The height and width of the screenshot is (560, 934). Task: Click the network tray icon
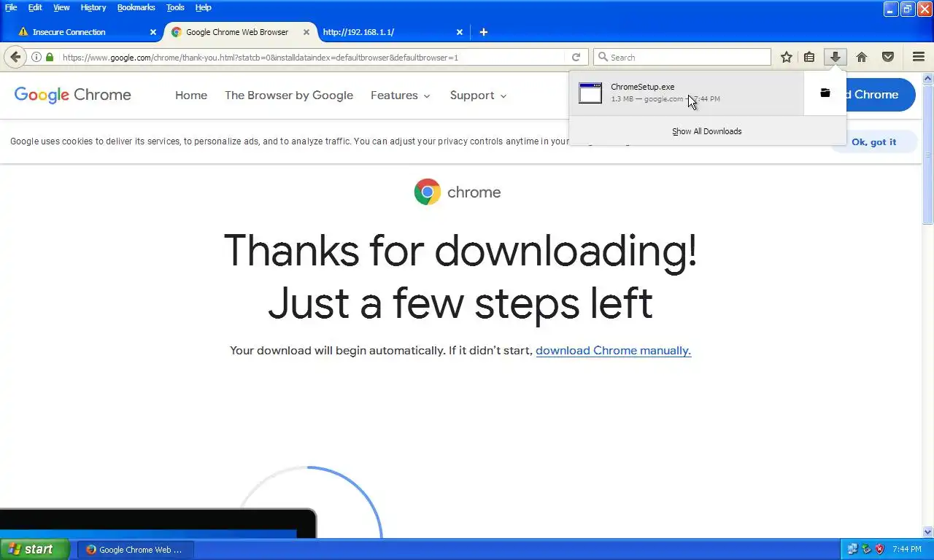[x=852, y=549]
